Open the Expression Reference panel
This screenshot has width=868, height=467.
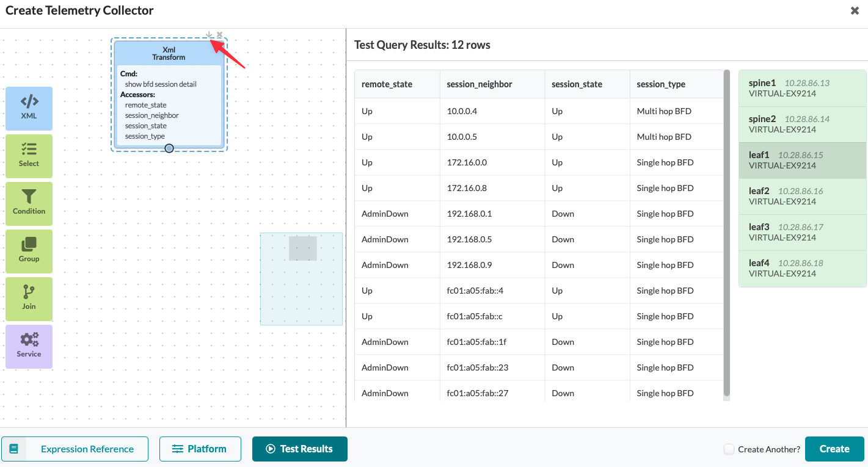[75, 449]
